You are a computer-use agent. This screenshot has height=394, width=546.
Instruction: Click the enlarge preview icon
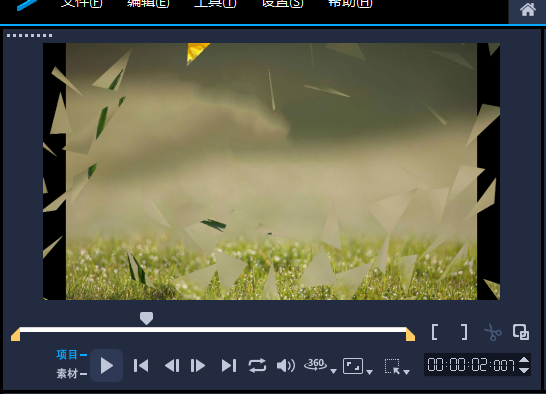pyautogui.click(x=521, y=332)
